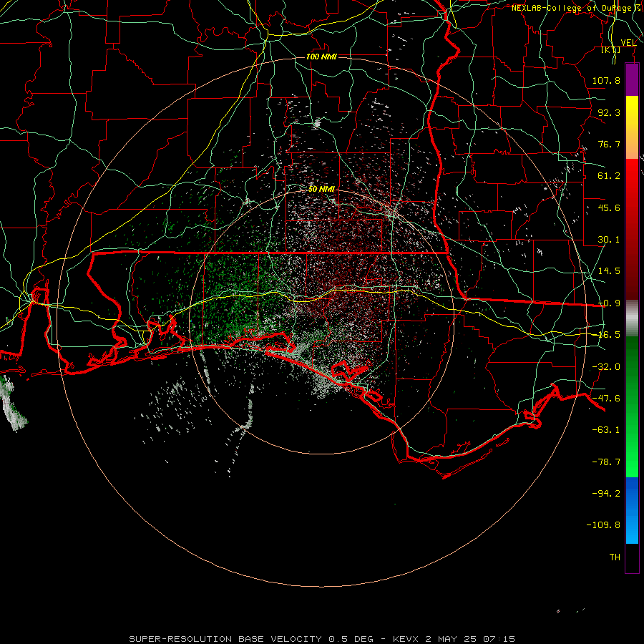The height and width of the screenshot is (644, 644).
Task: Select the -32.0 legend value
Action: [606, 367]
